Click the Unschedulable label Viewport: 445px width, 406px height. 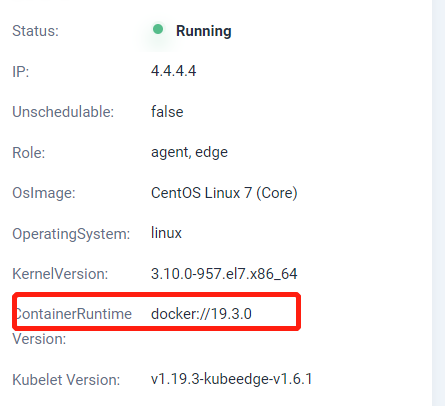63,112
